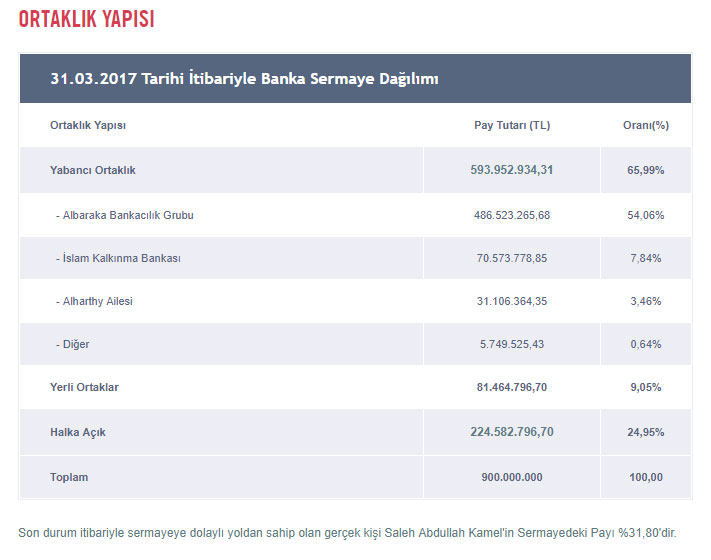
Task: Click the Saleh Abdullah Kamel footnote sentence
Action: [347, 533]
